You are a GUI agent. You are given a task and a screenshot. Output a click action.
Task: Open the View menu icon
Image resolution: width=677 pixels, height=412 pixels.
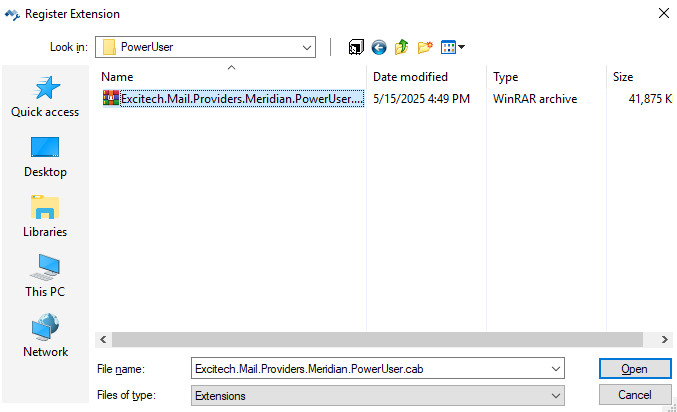click(x=448, y=47)
